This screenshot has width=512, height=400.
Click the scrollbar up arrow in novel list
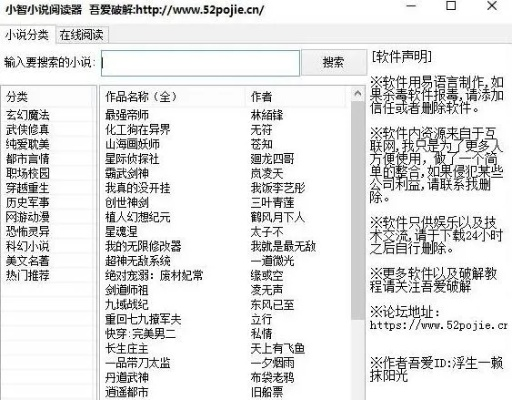358,94
